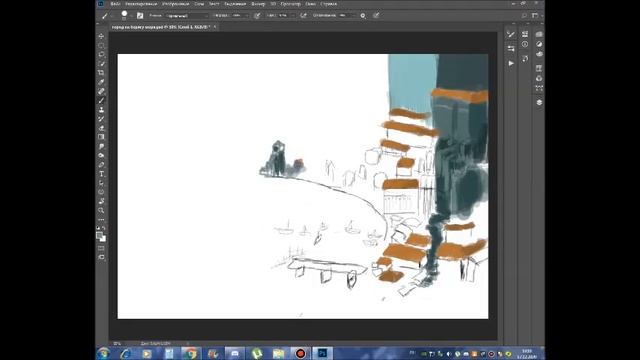Open the blending Mode dropdown

[x=187, y=16]
